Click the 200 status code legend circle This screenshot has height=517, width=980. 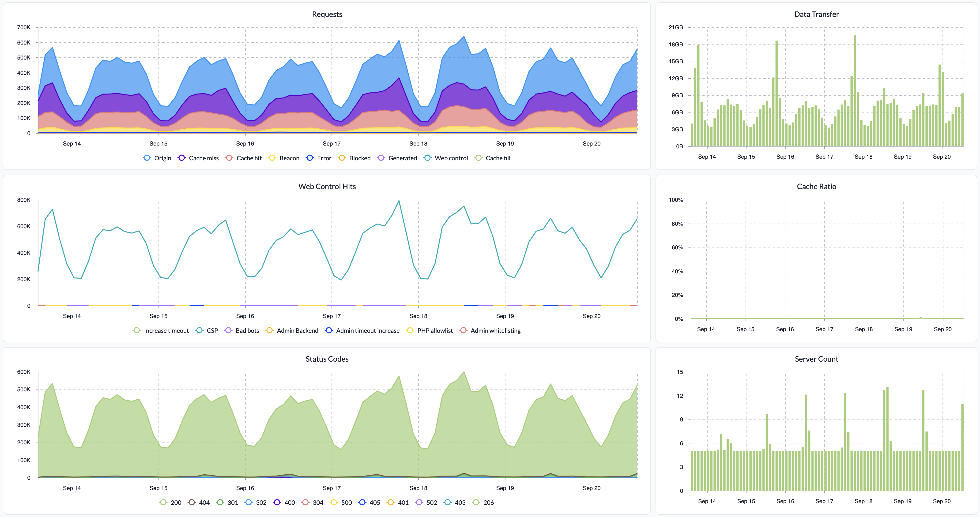tap(163, 502)
